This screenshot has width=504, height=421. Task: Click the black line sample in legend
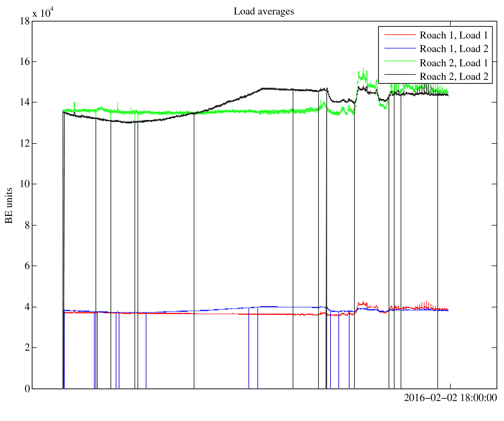[x=400, y=74]
